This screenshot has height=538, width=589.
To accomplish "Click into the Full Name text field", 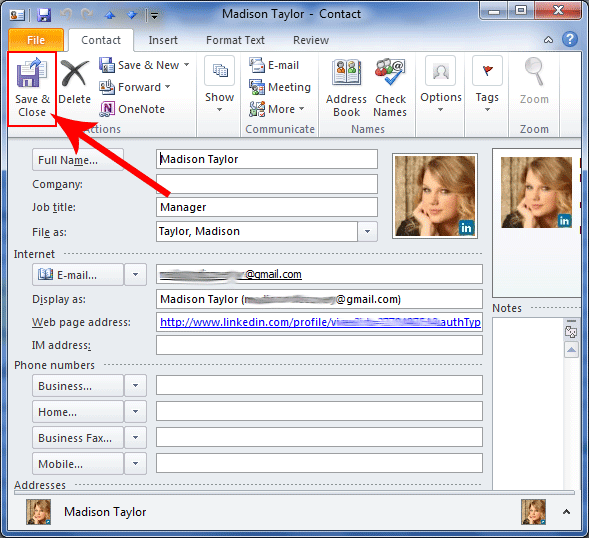I will [x=267, y=159].
